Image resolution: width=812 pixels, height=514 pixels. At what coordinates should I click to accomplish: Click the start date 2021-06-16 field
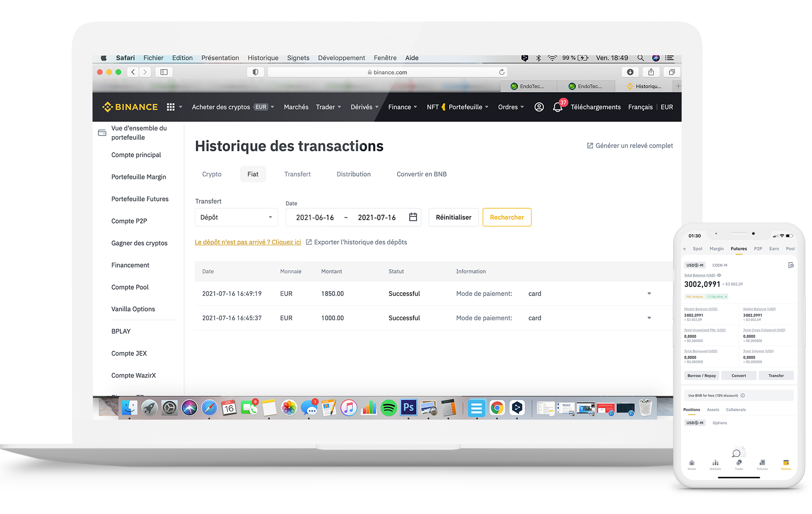(x=315, y=218)
